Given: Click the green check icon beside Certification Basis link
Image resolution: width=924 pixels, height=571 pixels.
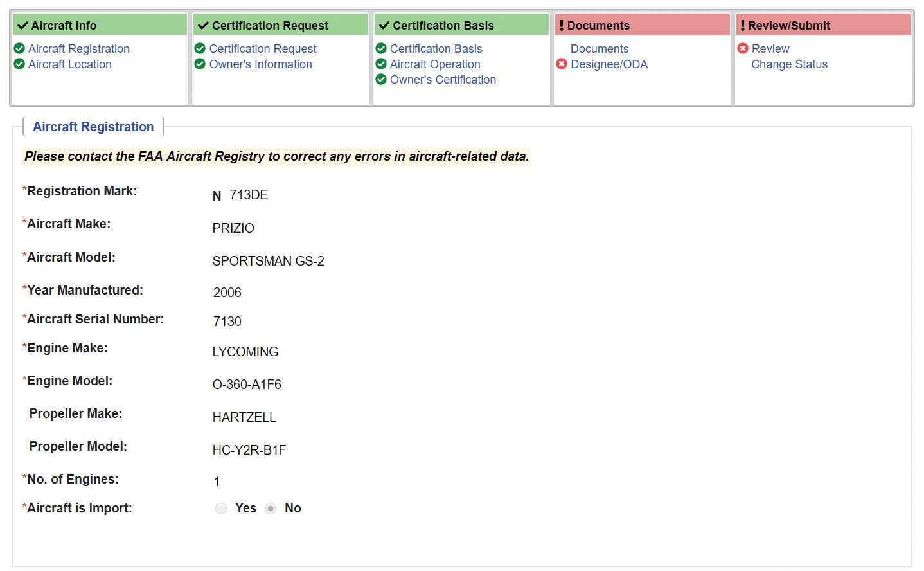Looking at the screenshot, I should (381, 48).
